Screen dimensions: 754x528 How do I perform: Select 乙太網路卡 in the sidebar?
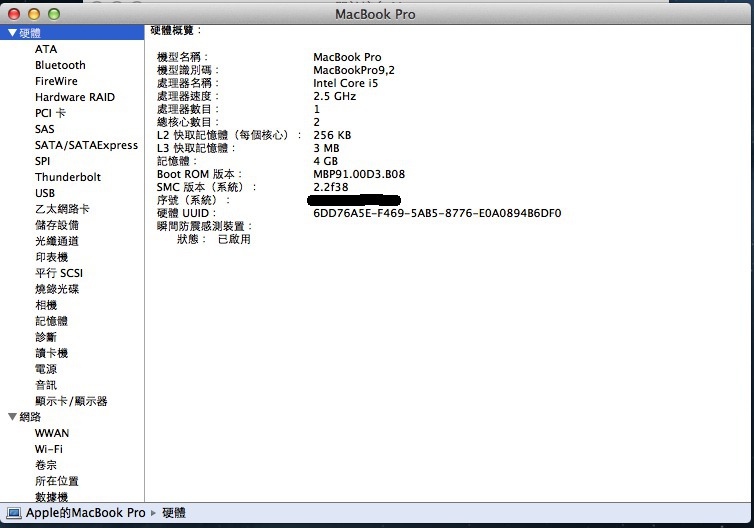(x=62, y=209)
